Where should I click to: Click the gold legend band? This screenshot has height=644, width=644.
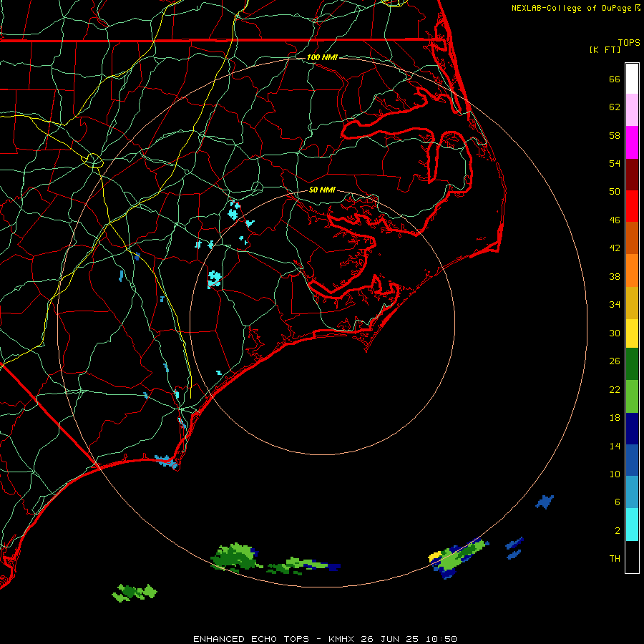pyautogui.click(x=632, y=303)
